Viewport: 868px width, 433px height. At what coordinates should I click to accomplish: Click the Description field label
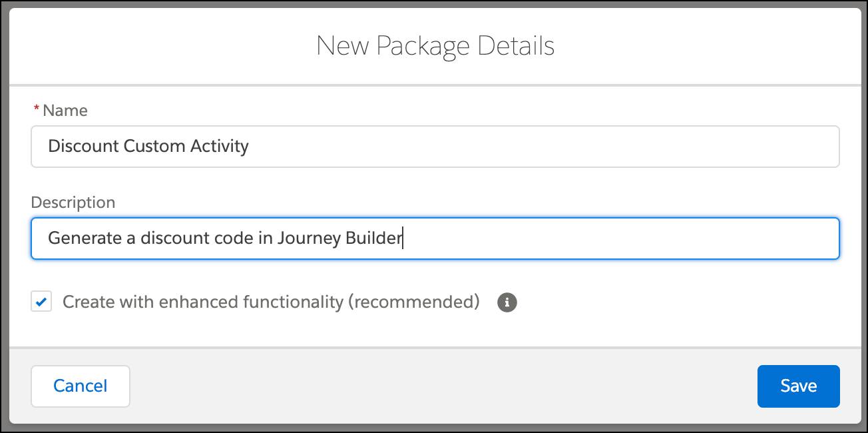[x=73, y=203]
